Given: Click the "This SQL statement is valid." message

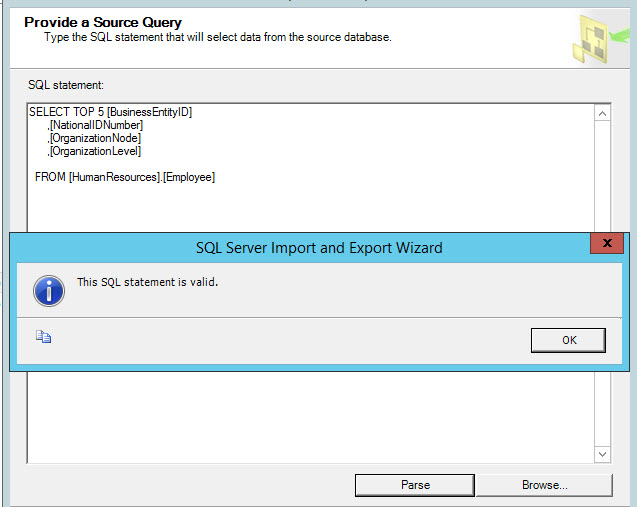Looking at the screenshot, I should pyautogui.click(x=147, y=282).
